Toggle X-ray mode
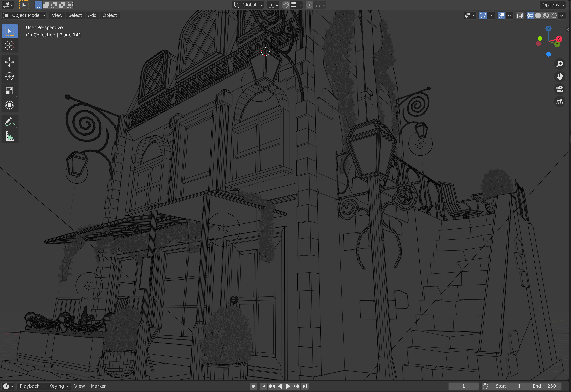 point(520,15)
